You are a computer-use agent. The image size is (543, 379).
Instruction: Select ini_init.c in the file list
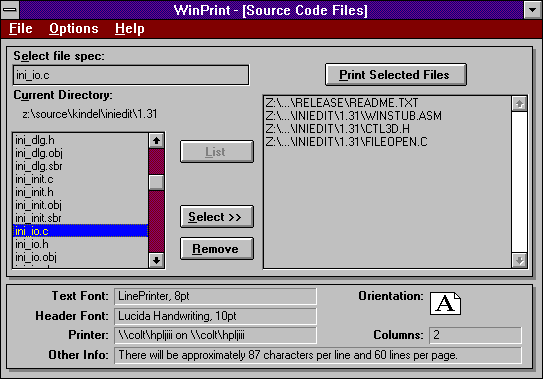(x=80, y=179)
